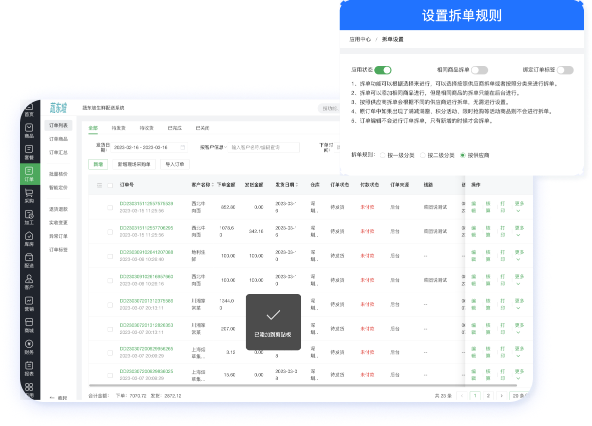Image resolution: width=592 pixels, height=426 pixels.
Task: Open the page size selector in pagination
Action: point(519,396)
